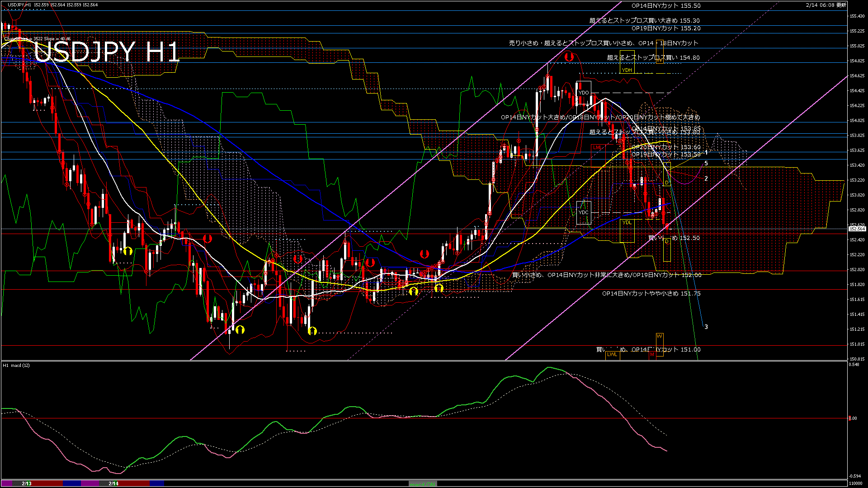Click the red down-arrow signal at the 154.80 peak
Viewport: 868px width, 488px height.
click(569, 57)
